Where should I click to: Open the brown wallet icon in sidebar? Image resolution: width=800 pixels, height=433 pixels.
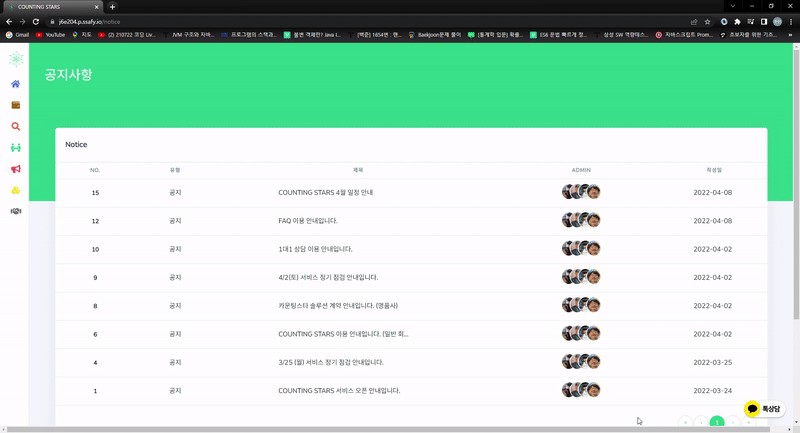[x=16, y=105]
